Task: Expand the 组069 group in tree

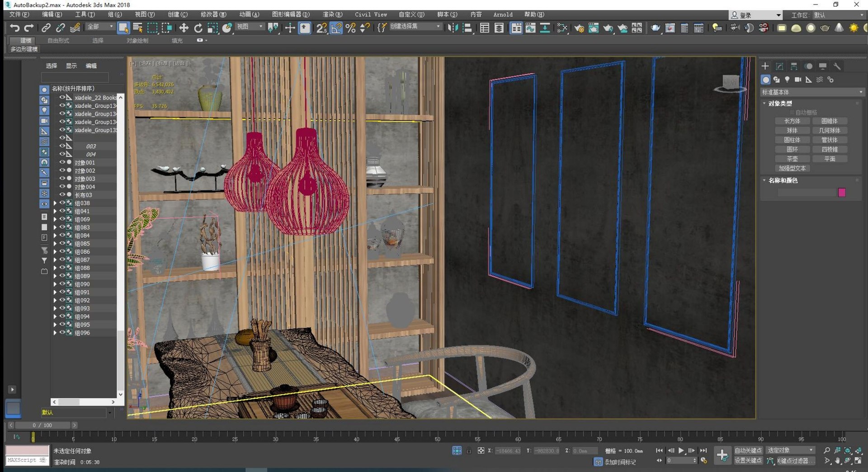Action: tap(55, 219)
